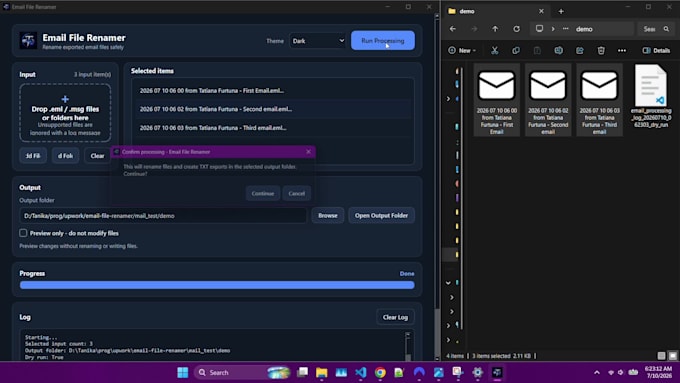Open the Theme dropdown showing Dark

click(318, 41)
